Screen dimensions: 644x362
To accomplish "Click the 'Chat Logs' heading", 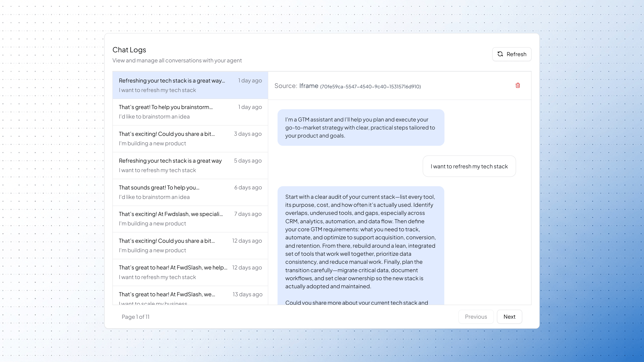I will [129, 50].
